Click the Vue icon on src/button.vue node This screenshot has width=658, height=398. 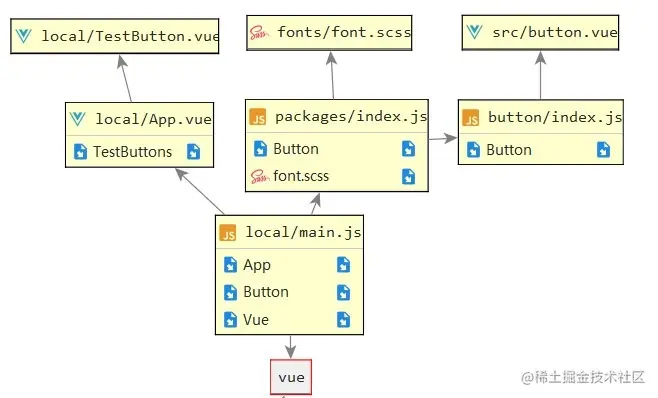474,32
